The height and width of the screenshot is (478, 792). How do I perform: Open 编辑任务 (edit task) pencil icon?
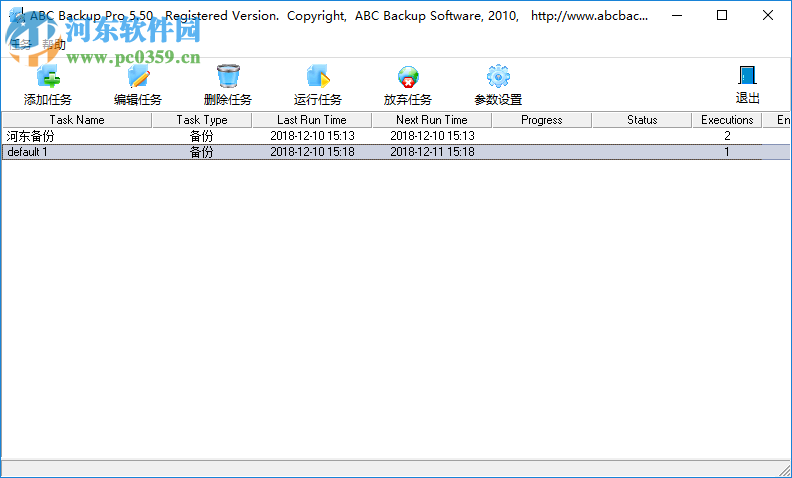tap(138, 77)
